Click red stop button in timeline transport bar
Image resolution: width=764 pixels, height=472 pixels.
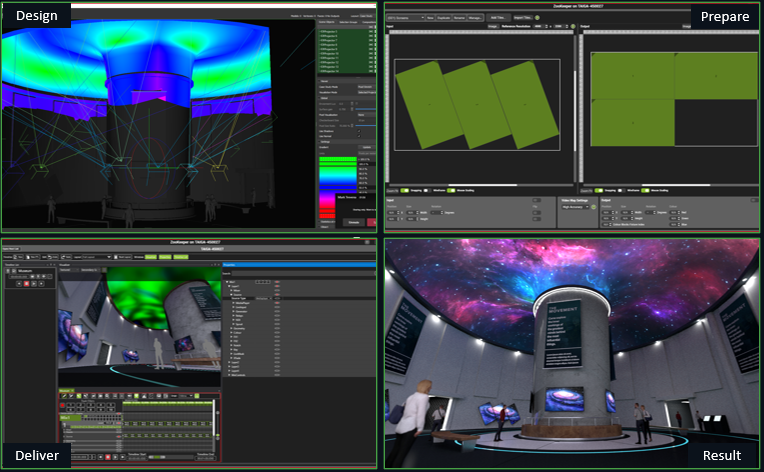tap(108, 457)
